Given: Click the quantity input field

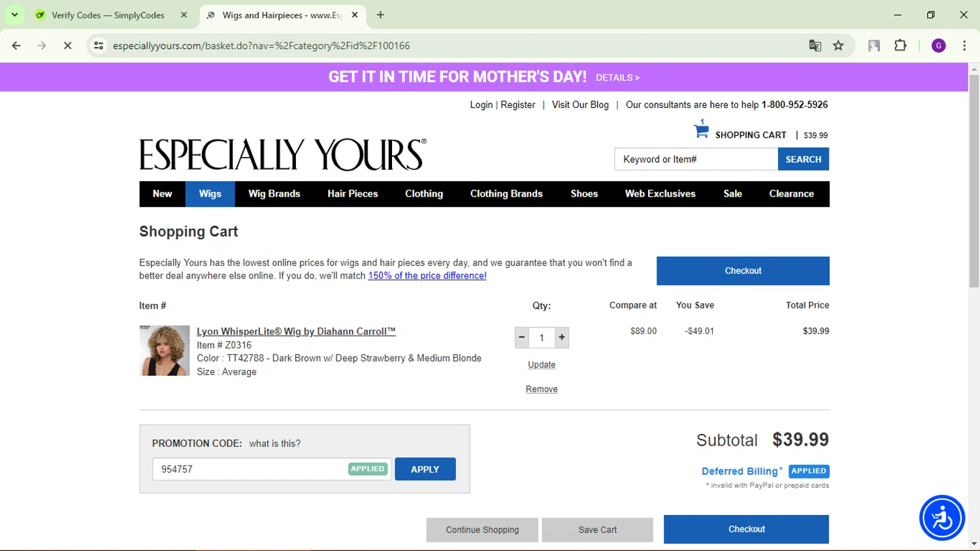Looking at the screenshot, I should pos(542,337).
